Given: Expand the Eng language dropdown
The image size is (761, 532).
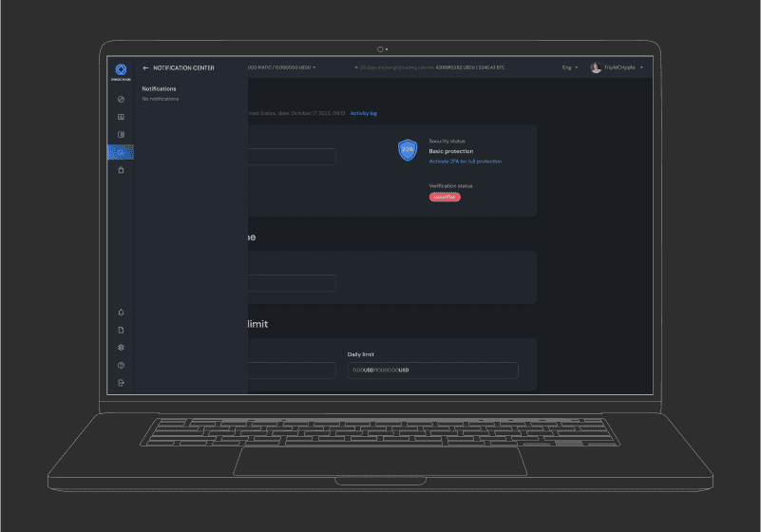Looking at the screenshot, I should (570, 68).
